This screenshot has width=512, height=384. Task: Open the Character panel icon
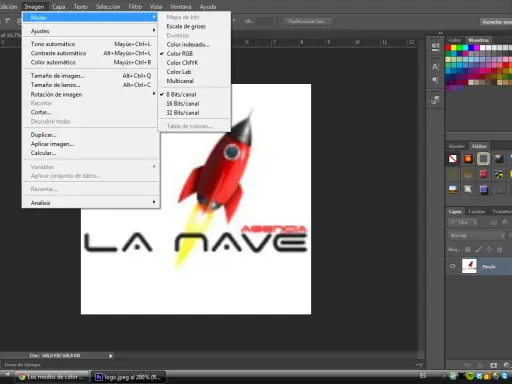(x=435, y=67)
